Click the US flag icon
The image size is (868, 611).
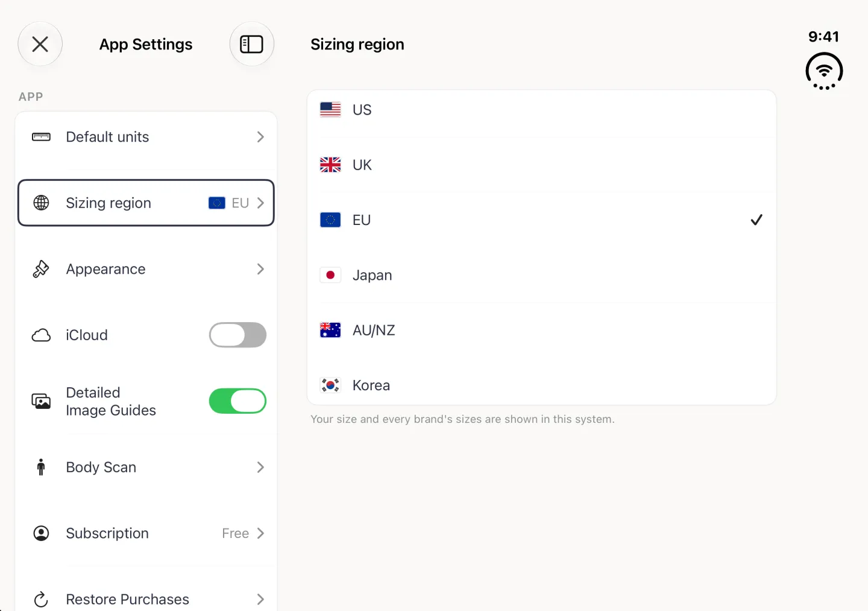click(330, 110)
